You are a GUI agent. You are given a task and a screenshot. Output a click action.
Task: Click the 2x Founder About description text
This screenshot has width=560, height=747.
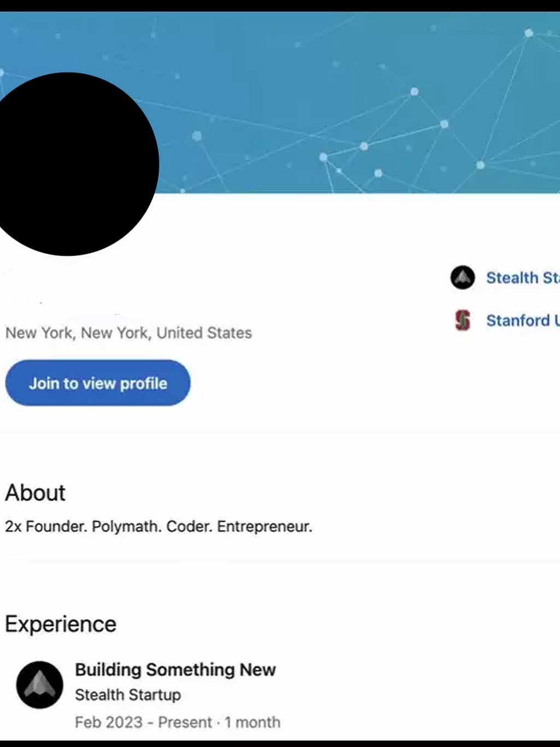click(x=158, y=526)
